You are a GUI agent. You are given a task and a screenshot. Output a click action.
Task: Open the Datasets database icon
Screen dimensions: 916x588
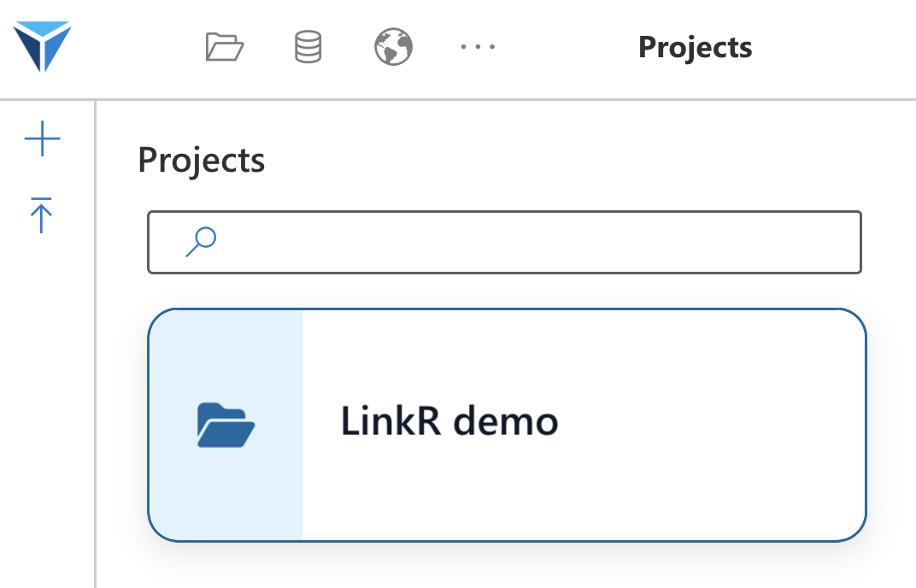coord(308,47)
